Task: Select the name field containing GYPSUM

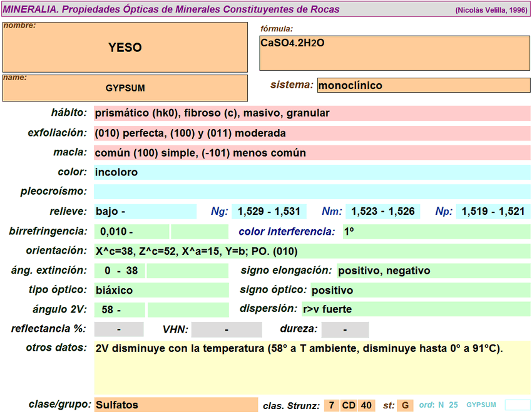Action: click(125, 88)
